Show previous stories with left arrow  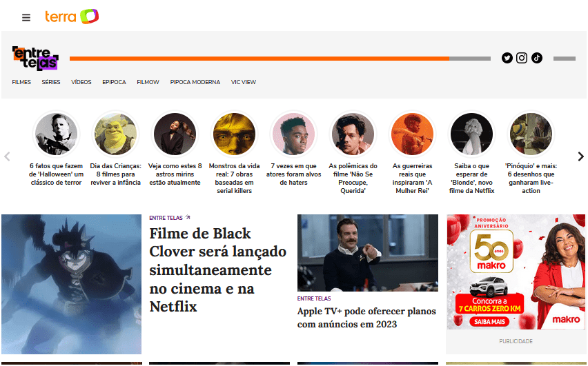(x=7, y=156)
